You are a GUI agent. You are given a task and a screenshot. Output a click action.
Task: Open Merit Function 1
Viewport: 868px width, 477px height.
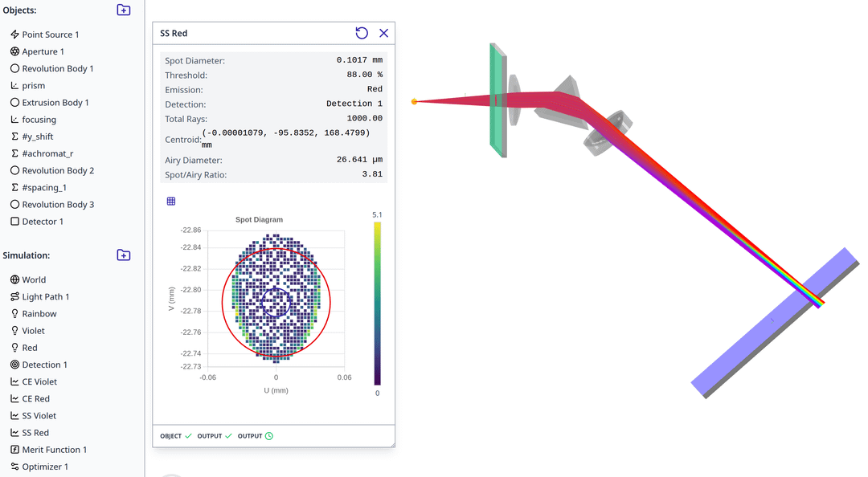point(54,450)
